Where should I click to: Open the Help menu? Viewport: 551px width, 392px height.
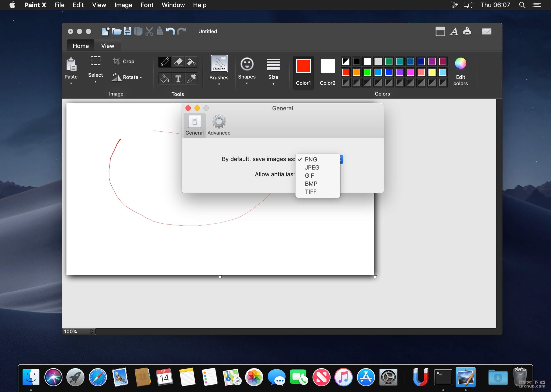tap(200, 5)
